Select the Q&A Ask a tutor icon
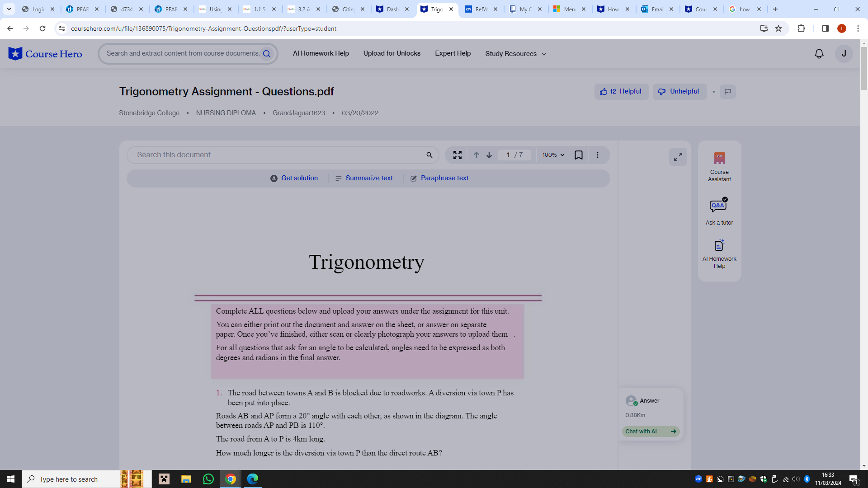Viewport: 868px width, 488px height. [x=719, y=206]
